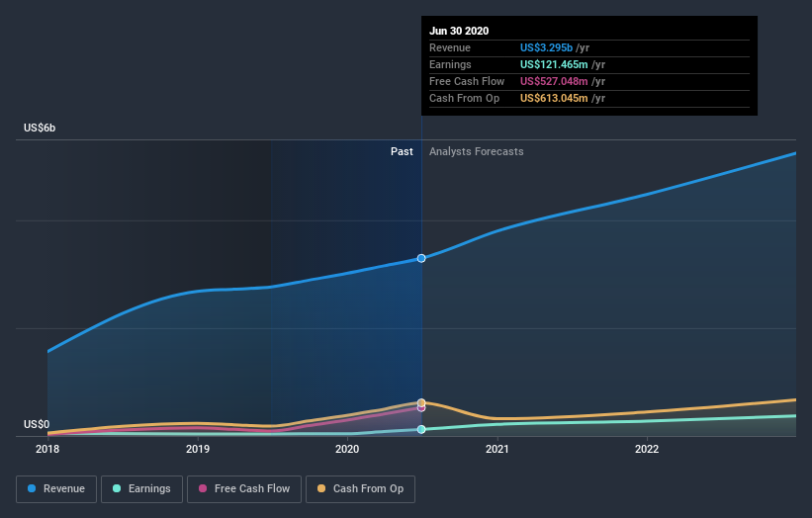Toggle the Cash From Op legend button

pyautogui.click(x=360, y=489)
